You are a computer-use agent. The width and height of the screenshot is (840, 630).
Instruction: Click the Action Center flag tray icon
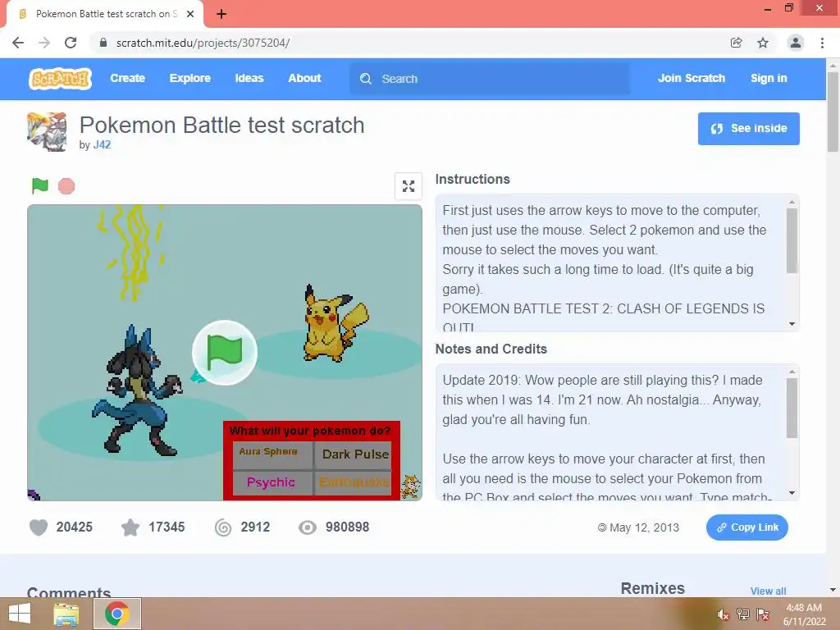(763, 614)
